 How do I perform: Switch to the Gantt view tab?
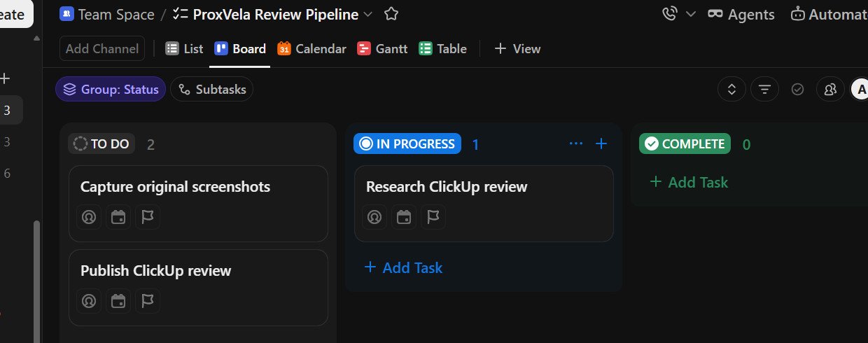click(382, 49)
